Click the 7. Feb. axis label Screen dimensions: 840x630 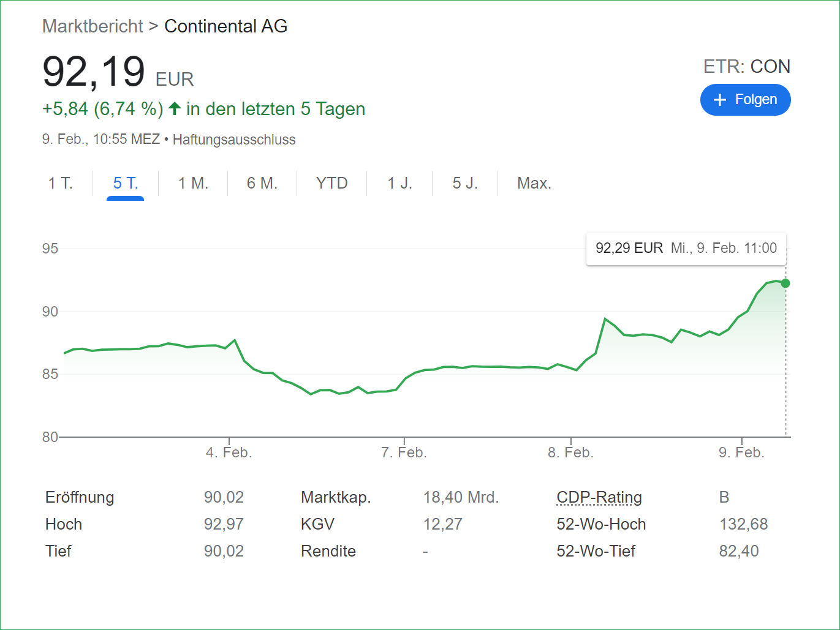(x=404, y=452)
